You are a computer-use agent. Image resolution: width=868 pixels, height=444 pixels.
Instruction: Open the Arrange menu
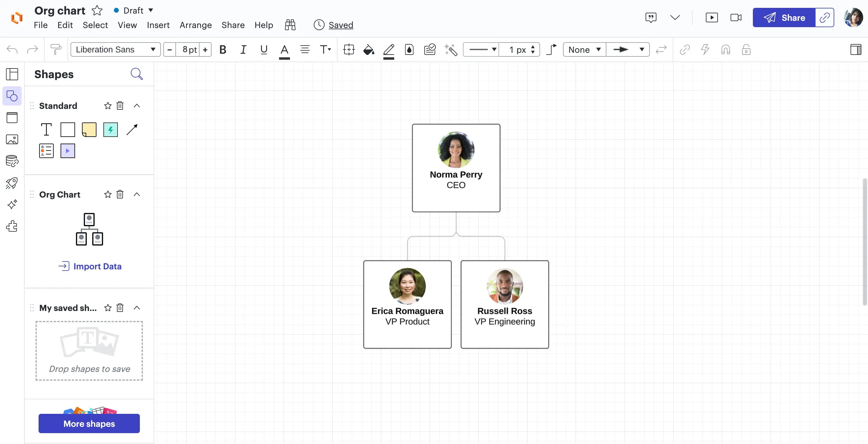coord(195,25)
